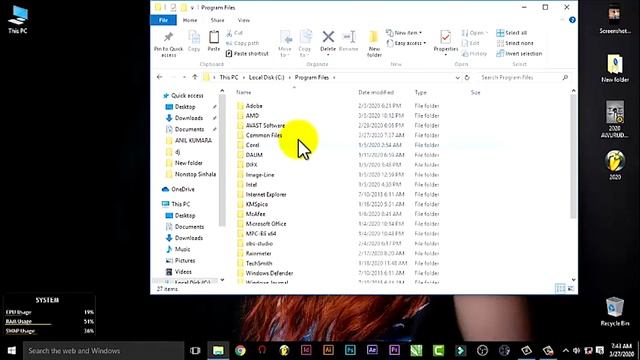Show hidden tray icons chevron
640x360 pixels.
566,351
